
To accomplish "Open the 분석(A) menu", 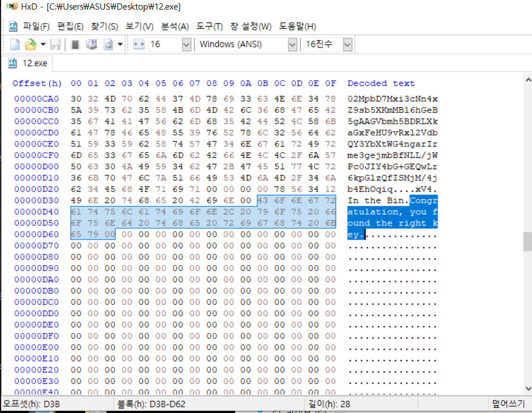I will [175, 27].
